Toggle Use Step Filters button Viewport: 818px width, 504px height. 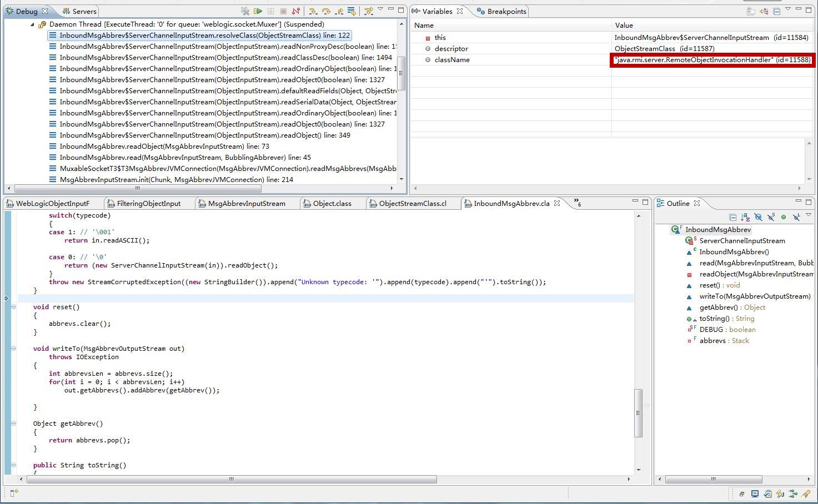tap(368, 11)
